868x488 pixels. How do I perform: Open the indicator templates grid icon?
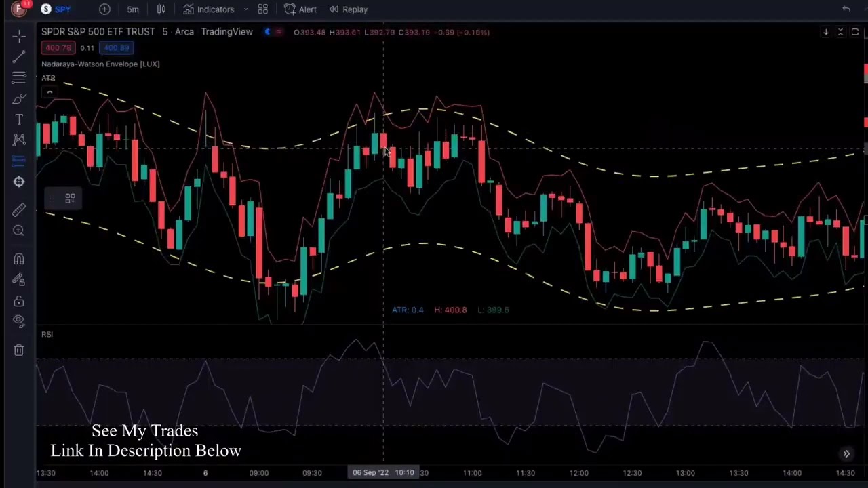click(x=262, y=9)
